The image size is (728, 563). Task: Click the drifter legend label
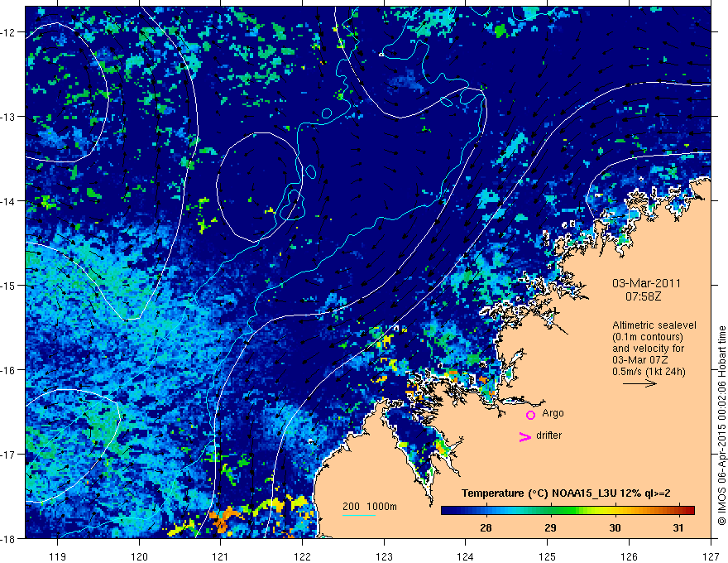coord(548,435)
